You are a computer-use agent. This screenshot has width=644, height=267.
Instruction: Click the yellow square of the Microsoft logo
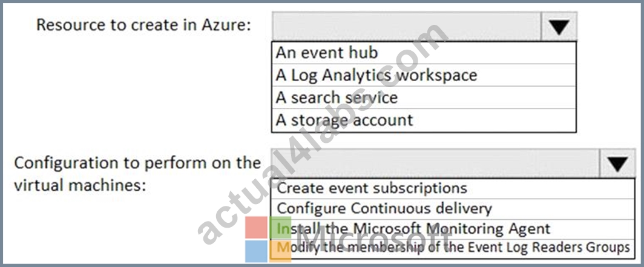click(x=280, y=251)
